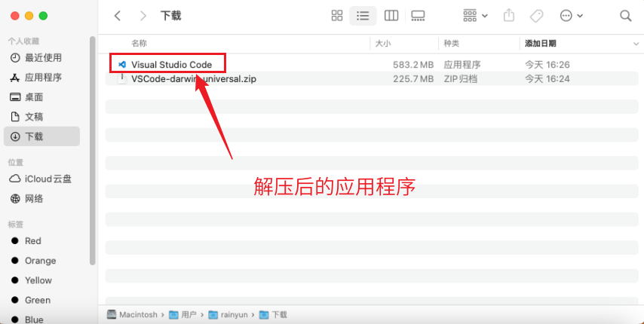
Task: Switch to icon grid view
Action: [337, 16]
